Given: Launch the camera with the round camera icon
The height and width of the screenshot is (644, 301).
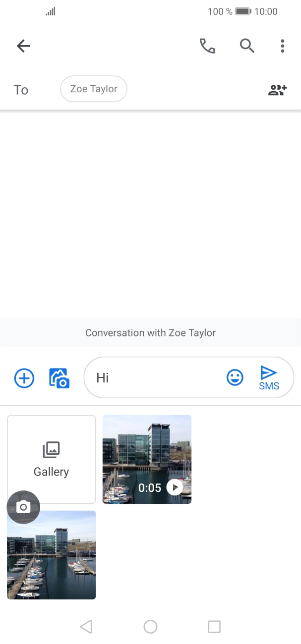Looking at the screenshot, I should coord(23,507).
